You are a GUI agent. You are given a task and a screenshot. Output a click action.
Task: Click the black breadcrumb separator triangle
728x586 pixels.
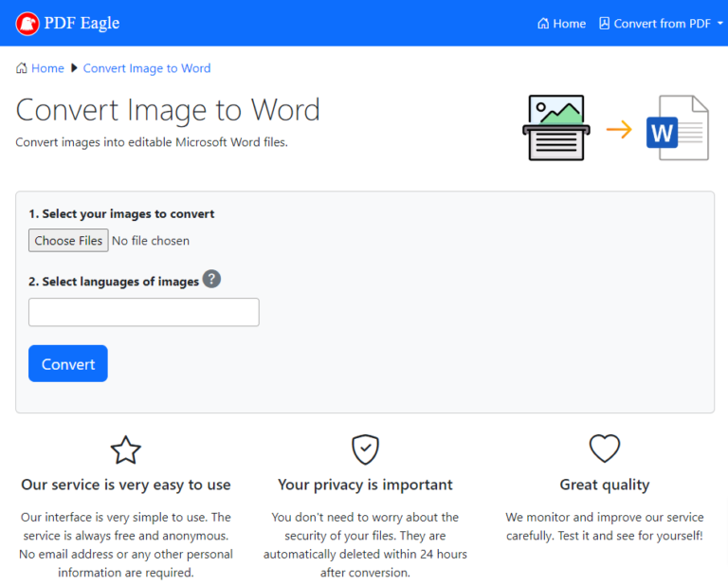[x=74, y=68]
